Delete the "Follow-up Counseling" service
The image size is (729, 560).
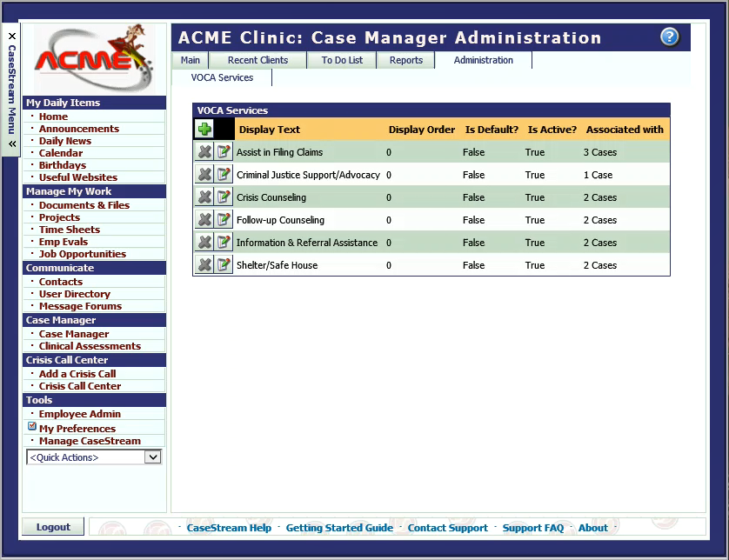pyautogui.click(x=204, y=220)
